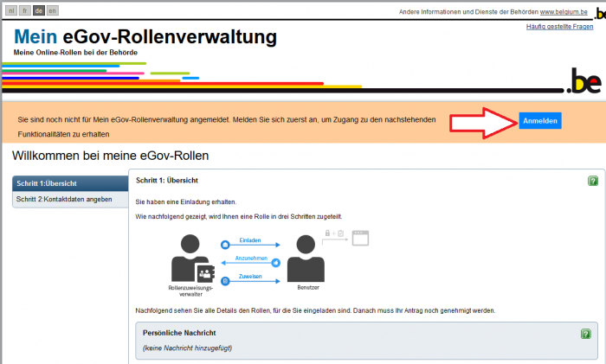The image size is (606, 364).
Task: Click the '(keine Nachricht hinzugefügt)' text
Action: (x=188, y=348)
